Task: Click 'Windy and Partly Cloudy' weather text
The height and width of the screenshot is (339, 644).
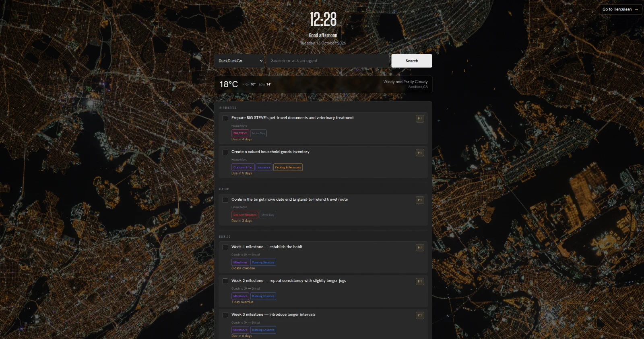Action: coord(405,82)
